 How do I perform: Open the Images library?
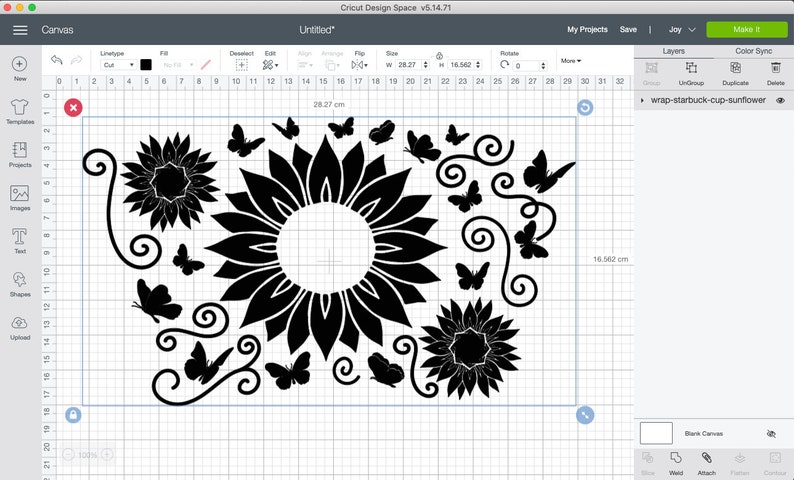(20, 197)
